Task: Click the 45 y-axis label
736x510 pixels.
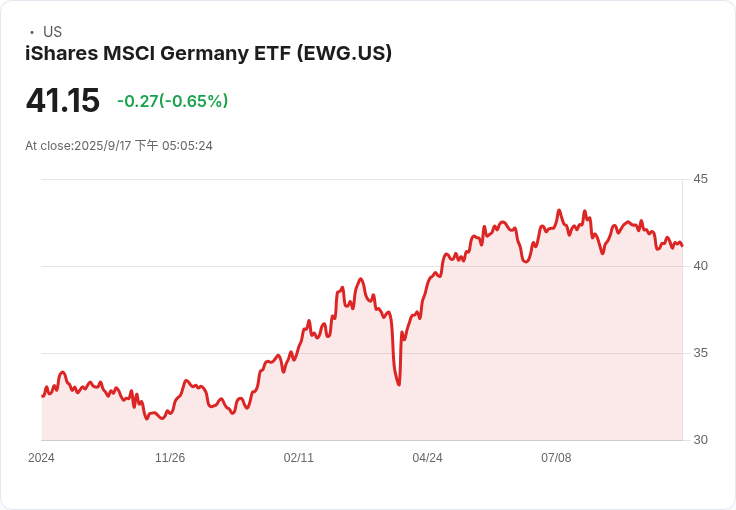Action: [x=700, y=179]
